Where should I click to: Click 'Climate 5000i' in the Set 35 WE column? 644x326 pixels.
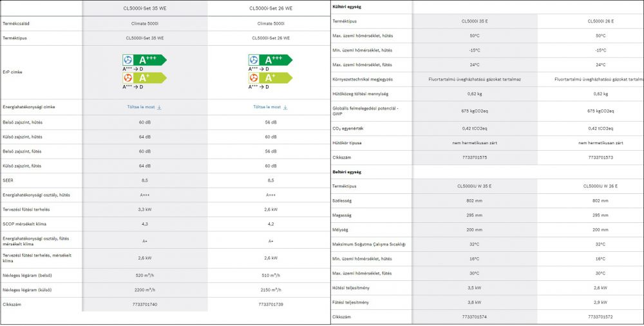click(x=144, y=23)
